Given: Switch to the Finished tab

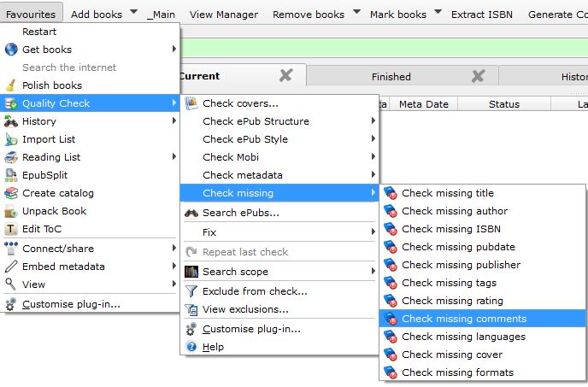Looking at the screenshot, I should (x=391, y=77).
